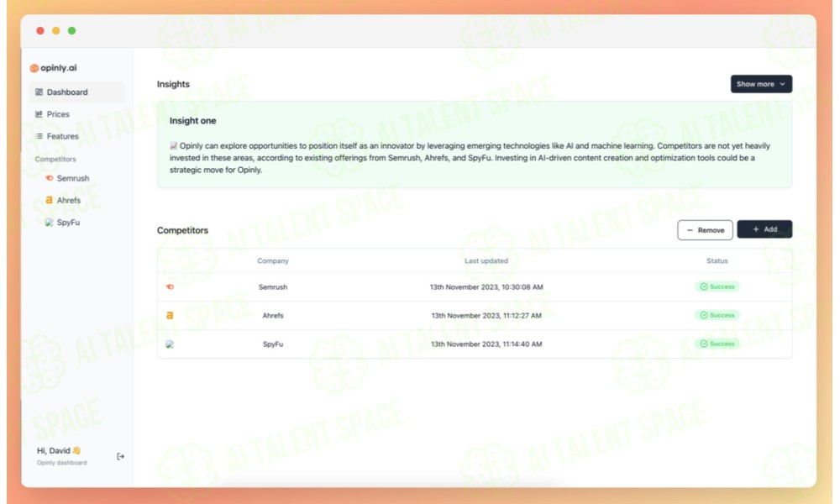Click the 10:30:08 AM timestamp cell
The width and height of the screenshot is (840, 504).
tap(486, 287)
